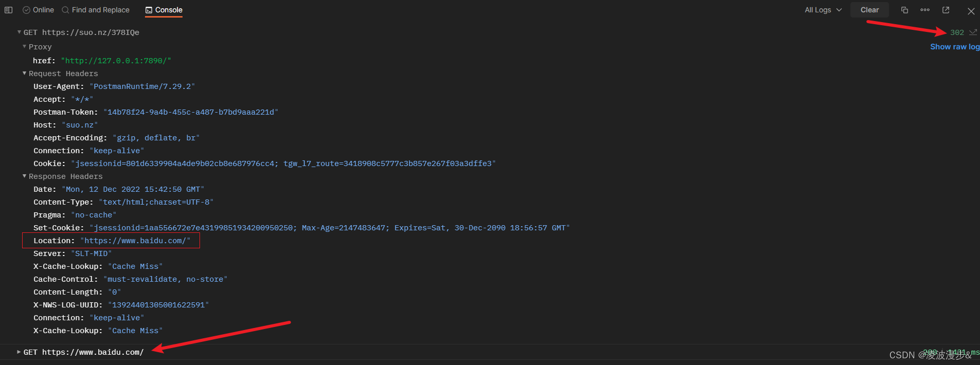This screenshot has height=365, width=980.
Task: Select the Cache-Control must-revalidate value
Action: 166,279
